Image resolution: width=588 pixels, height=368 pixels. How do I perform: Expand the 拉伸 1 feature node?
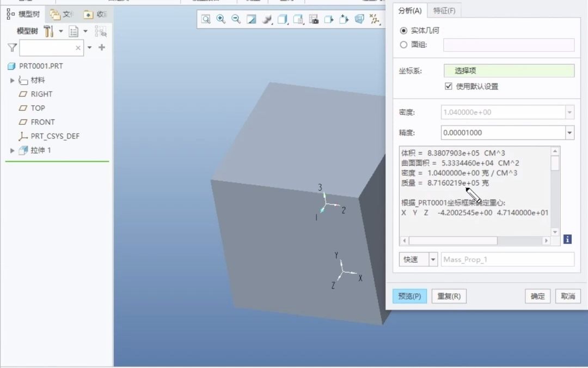(13, 150)
